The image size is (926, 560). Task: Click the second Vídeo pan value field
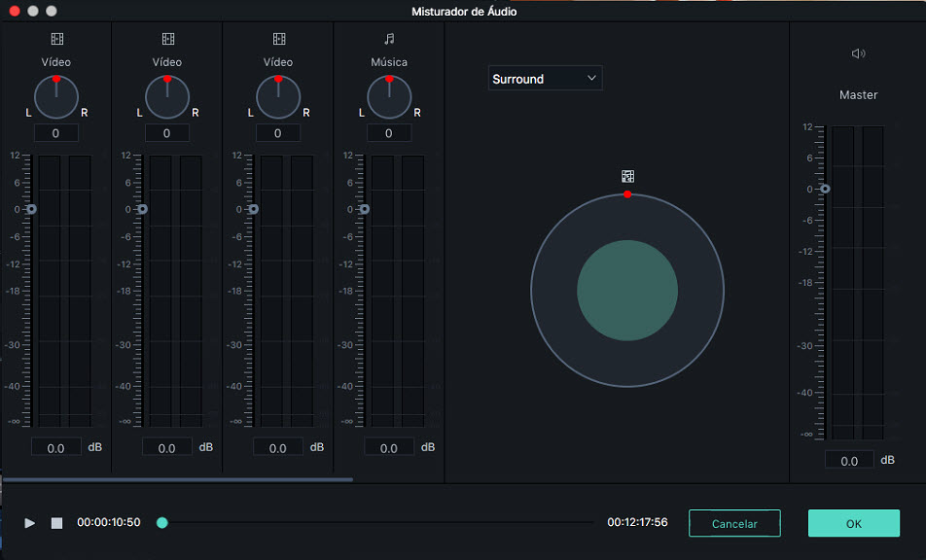pyautogui.click(x=167, y=133)
